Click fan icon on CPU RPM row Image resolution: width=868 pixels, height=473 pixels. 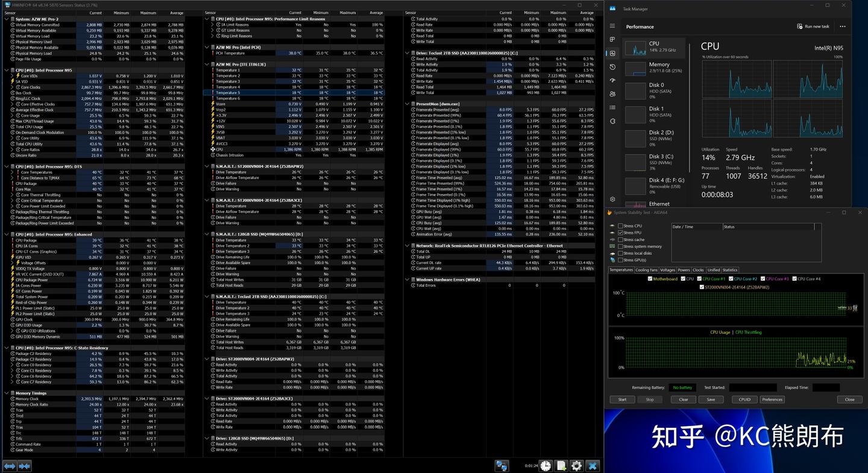click(x=213, y=149)
